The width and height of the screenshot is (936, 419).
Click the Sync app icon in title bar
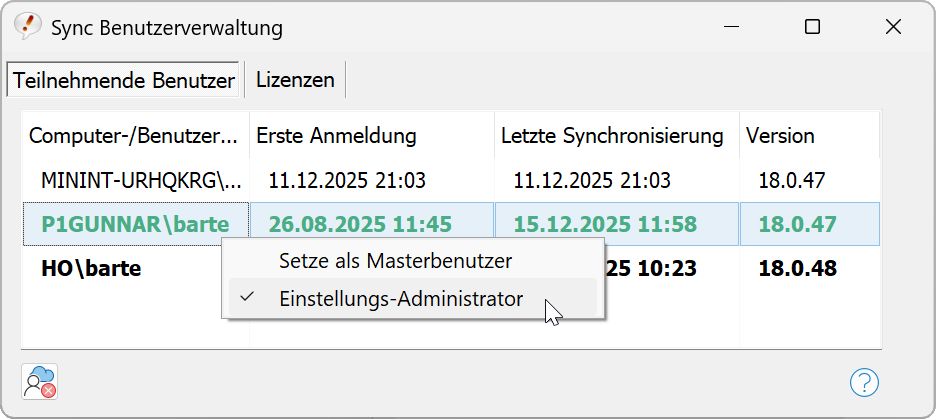[x=28, y=27]
